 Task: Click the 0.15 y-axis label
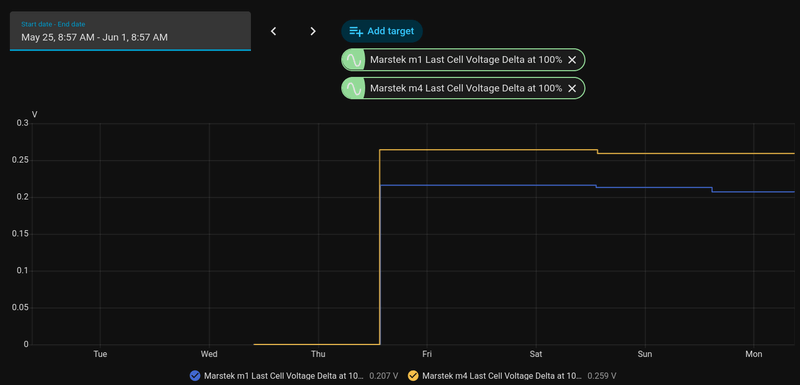pos(20,234)
